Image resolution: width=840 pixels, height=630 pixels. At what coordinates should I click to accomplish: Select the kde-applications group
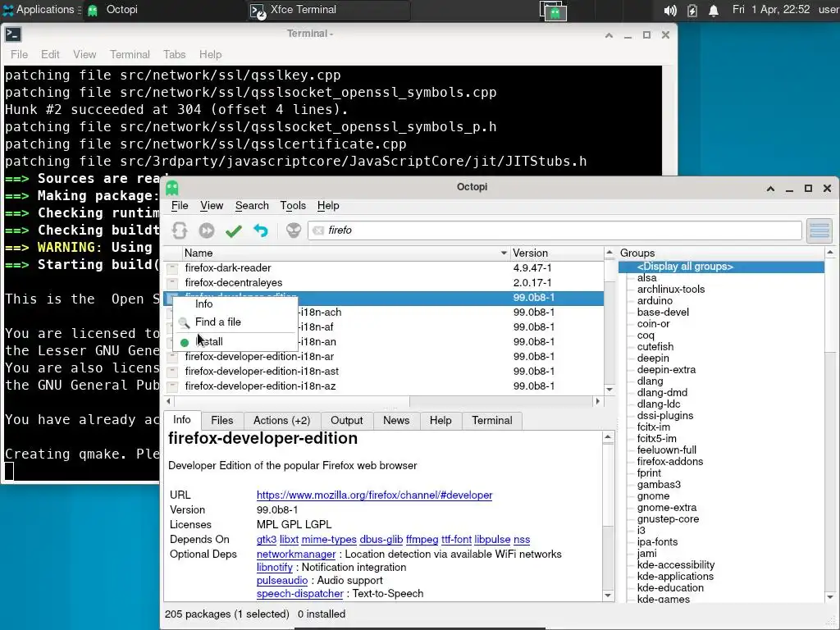click(675, 577)
